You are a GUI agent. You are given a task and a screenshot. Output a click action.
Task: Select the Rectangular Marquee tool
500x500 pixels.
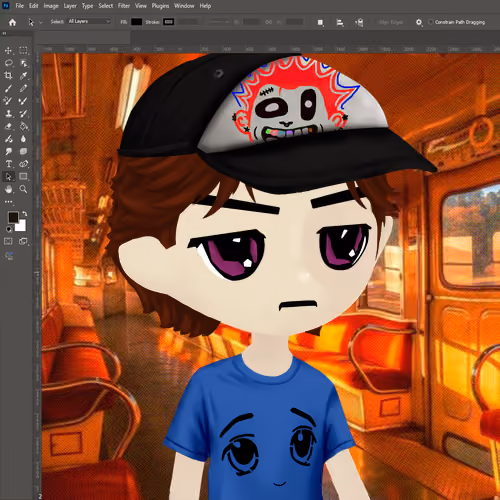pos(23,50)
